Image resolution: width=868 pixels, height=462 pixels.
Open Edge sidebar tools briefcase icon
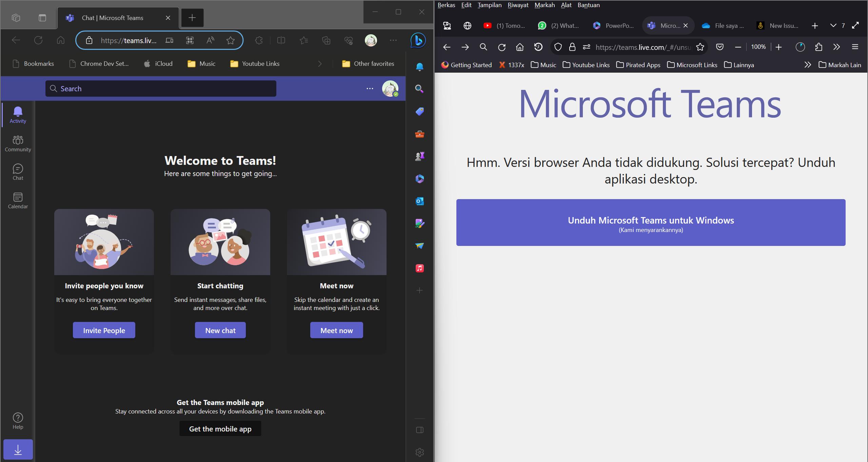click(x=419, y=134)
